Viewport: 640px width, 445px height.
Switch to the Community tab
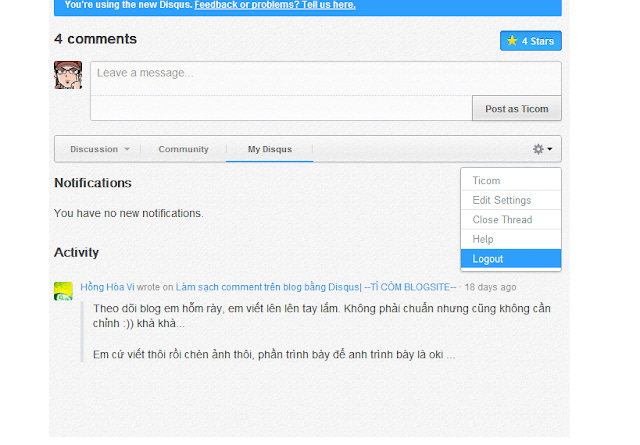point(183,149)
